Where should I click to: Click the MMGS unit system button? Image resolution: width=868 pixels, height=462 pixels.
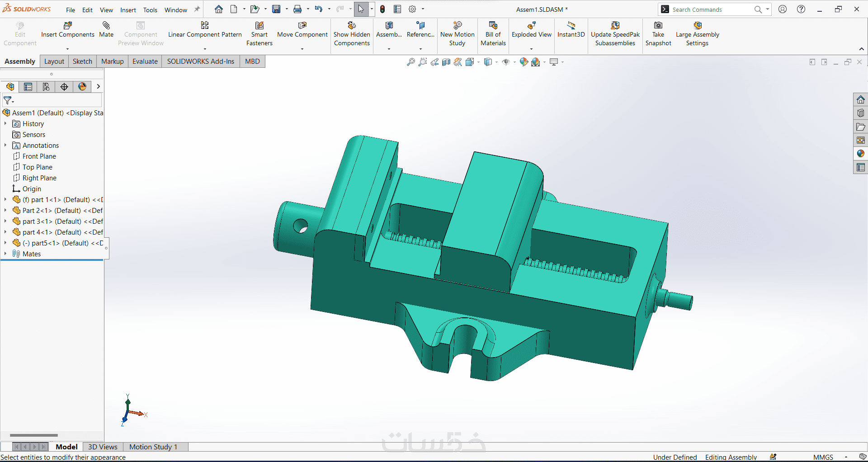[x=823, y=457]
